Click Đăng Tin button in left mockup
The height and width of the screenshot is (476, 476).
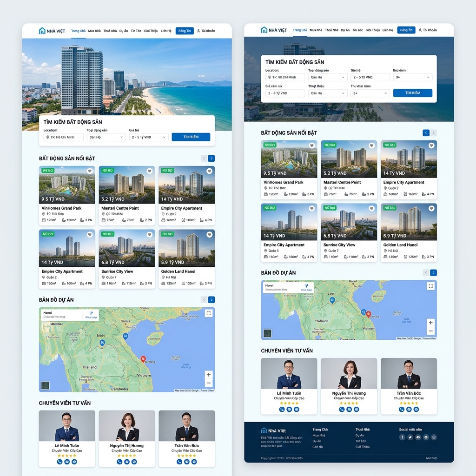[185, 31]
